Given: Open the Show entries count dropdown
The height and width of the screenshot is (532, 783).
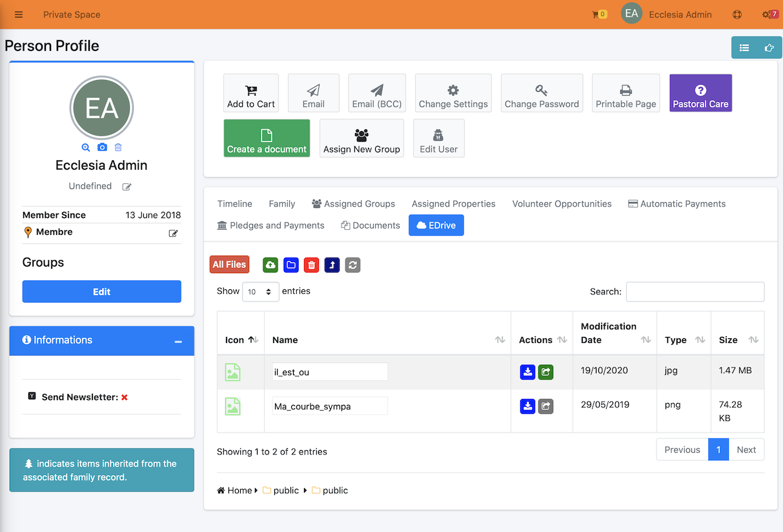Looking at the screenshot, I should (x=261, y=292).
